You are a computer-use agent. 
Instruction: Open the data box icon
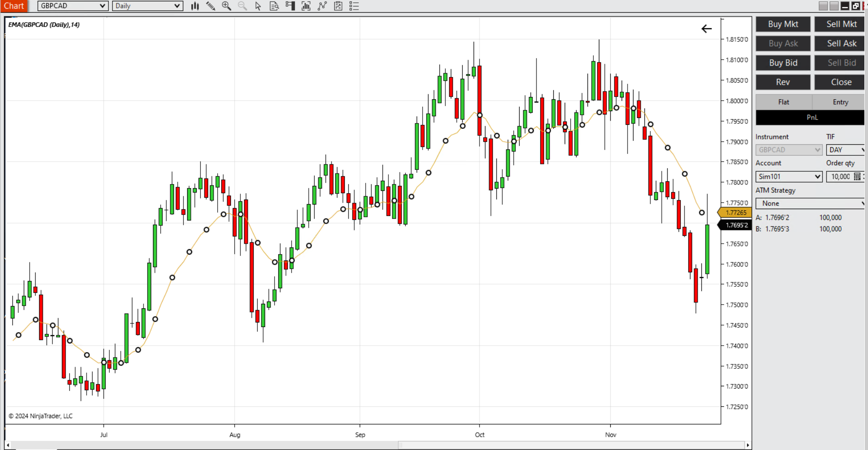(x=274, y=6)
